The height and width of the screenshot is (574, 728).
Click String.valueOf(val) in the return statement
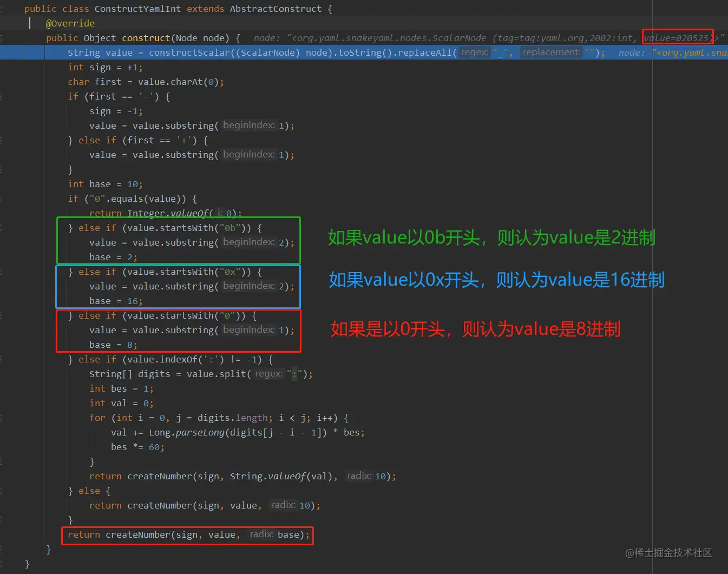click(x=281, y=476)
